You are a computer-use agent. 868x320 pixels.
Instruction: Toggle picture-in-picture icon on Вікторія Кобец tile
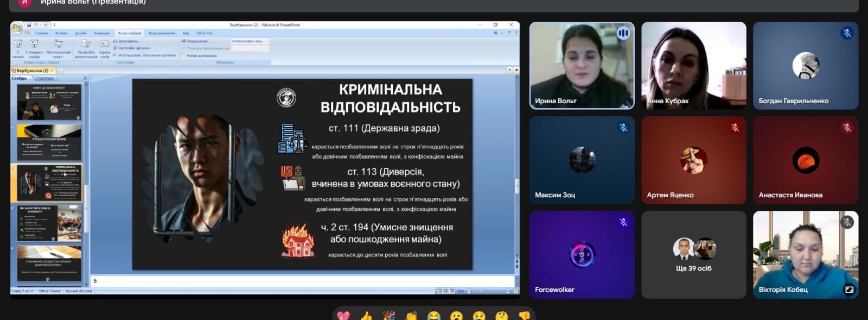(849, 290)
